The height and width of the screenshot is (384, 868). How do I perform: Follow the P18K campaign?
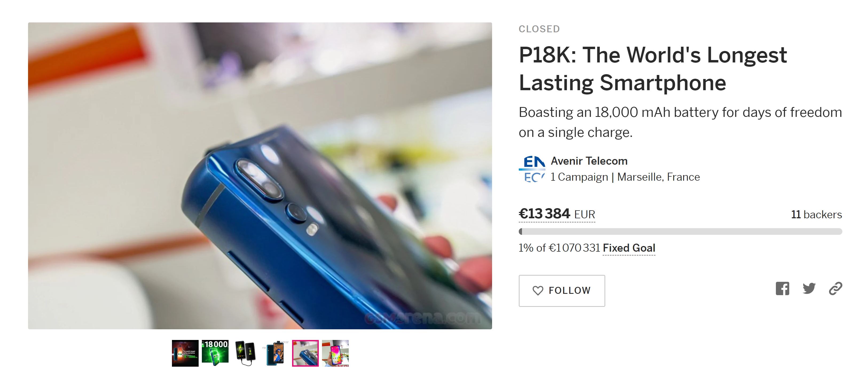coord(562,291)
